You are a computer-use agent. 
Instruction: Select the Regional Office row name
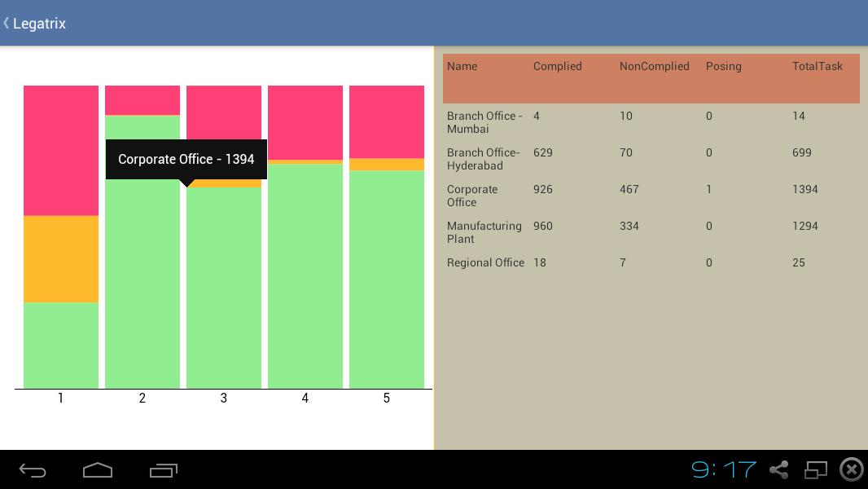pos(485,262)
